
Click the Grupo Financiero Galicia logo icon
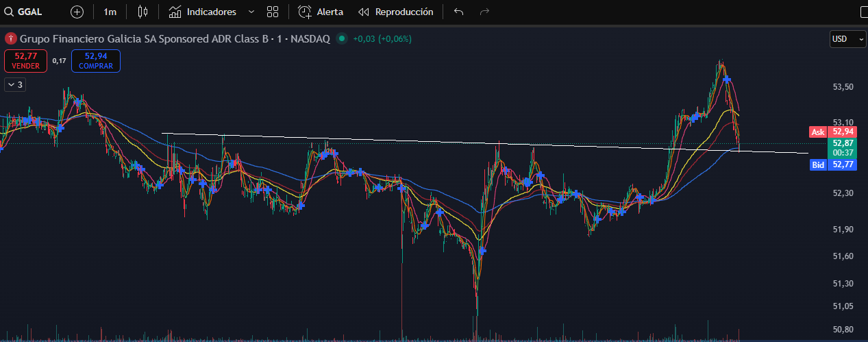pyautogui.click(x=10, y=39)
